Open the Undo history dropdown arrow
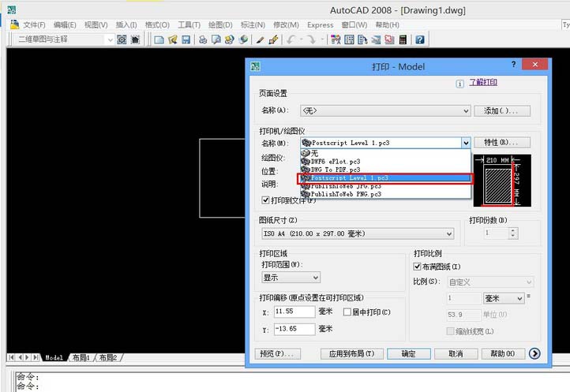Screen dimensions: 570x392 pyautogui.click(x=301, y=39)
